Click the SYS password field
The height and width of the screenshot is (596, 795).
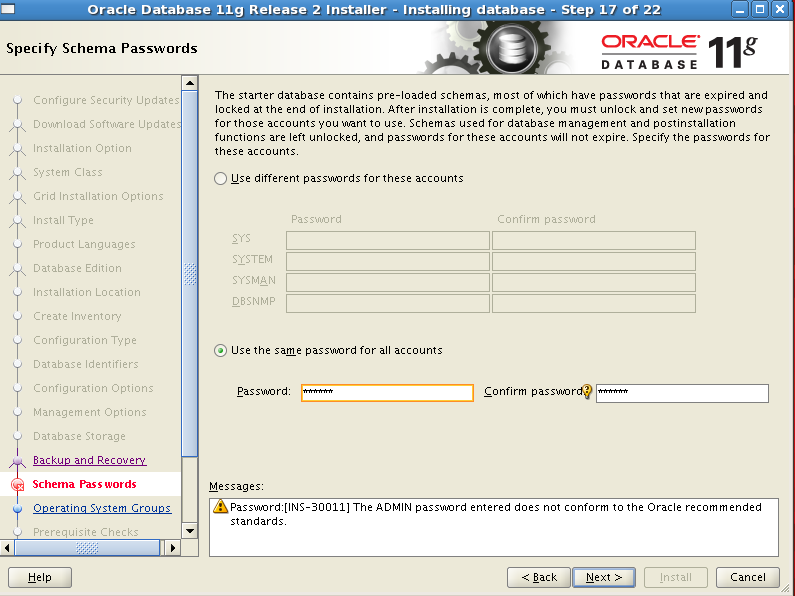coord(388,240)
